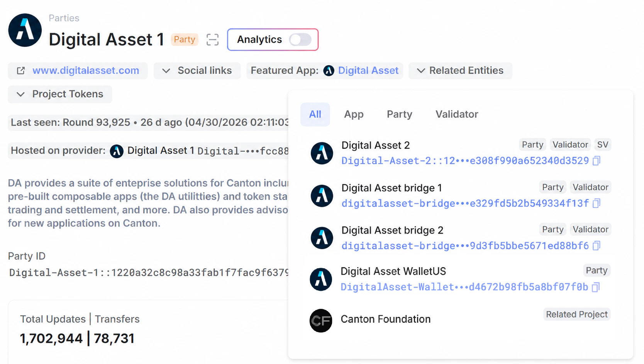The width and height of the screenshot is (644, 364).
Task: Switch to the App filter tab
Action: pos(354,114)
